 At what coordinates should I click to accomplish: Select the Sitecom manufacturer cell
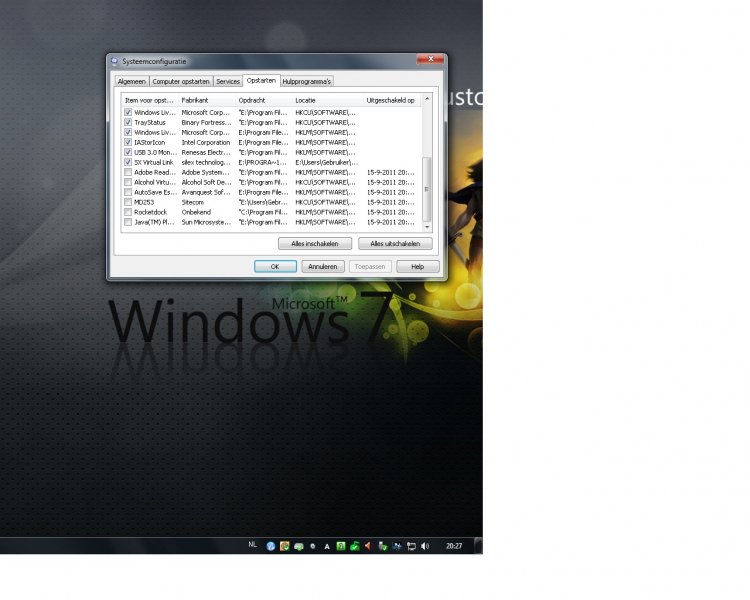[193, 202]
